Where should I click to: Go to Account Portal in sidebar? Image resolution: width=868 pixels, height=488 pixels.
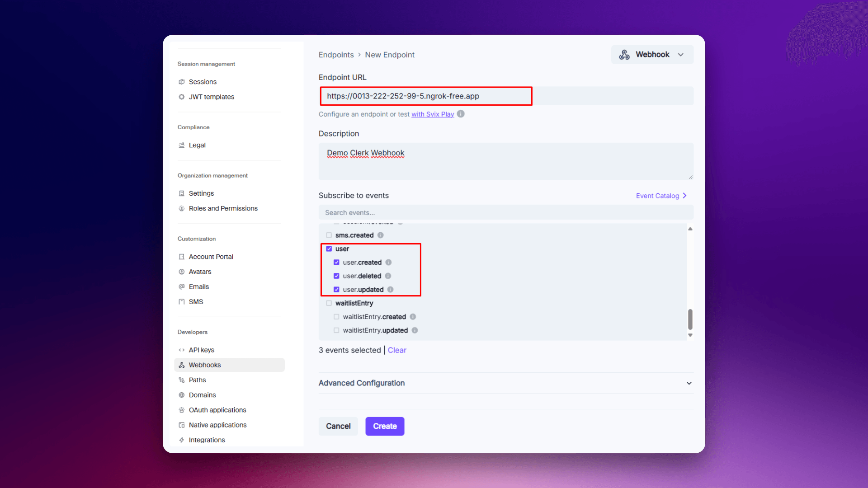coord(211,257)
